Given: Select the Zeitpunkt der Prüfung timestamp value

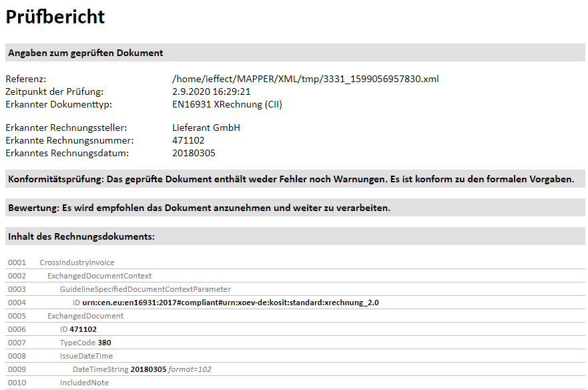Looking at the screenshot, I should pos(211,91).
